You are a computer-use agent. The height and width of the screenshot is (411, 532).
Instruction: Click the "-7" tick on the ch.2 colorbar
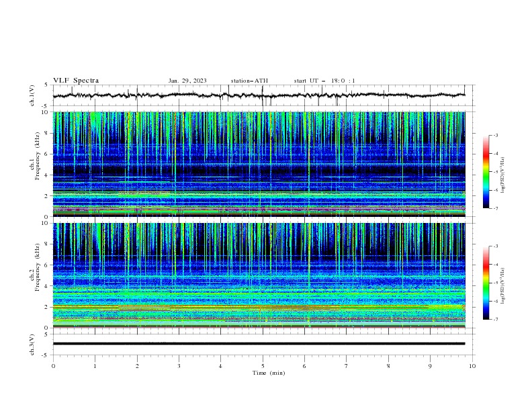(x=495, y=320)
